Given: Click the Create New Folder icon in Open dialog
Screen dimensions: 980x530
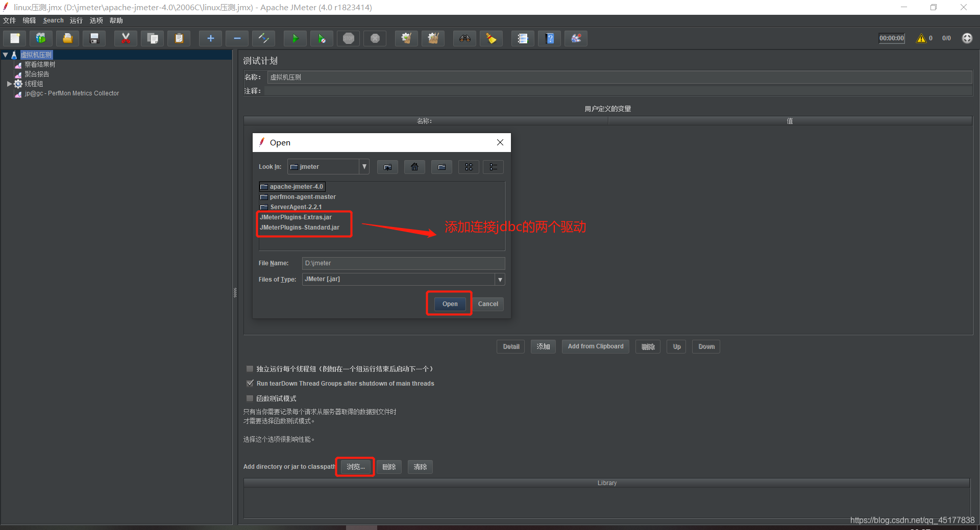Looking at the screenshot, I should 442,167.
